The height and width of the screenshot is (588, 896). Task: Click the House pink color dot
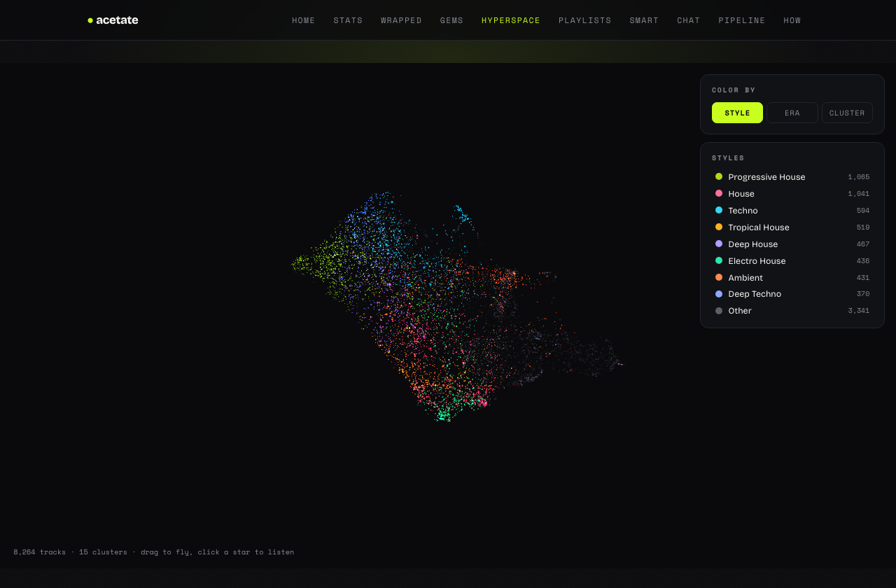tap(719, 193)
